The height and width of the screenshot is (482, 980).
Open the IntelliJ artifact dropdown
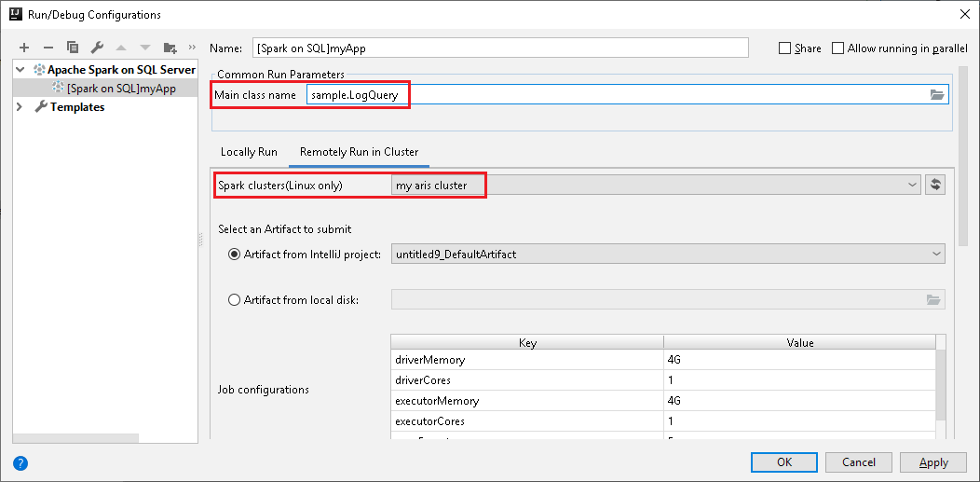pos(668,255)
